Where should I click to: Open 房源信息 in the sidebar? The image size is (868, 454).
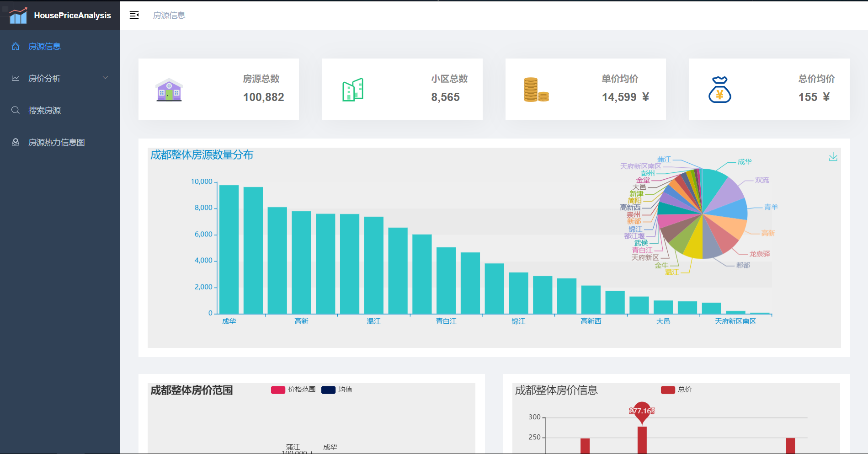60,46
